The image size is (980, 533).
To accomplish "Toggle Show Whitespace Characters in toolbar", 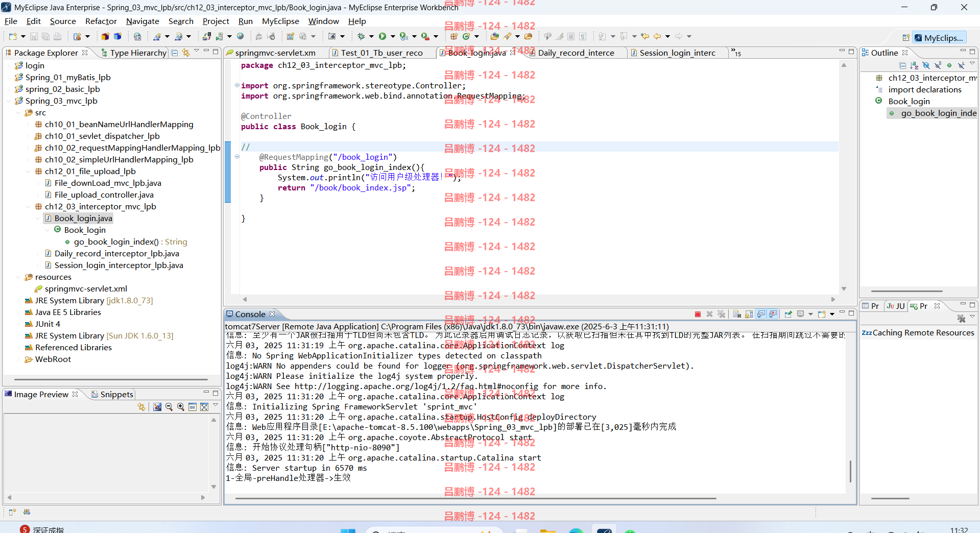I will click(x=583, y=36).
